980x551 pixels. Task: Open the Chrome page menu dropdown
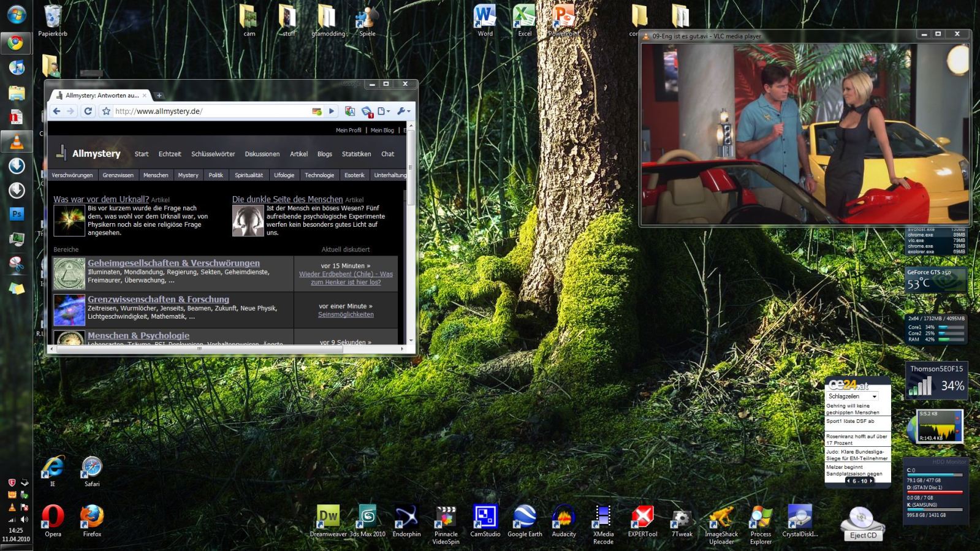(384, 111)
